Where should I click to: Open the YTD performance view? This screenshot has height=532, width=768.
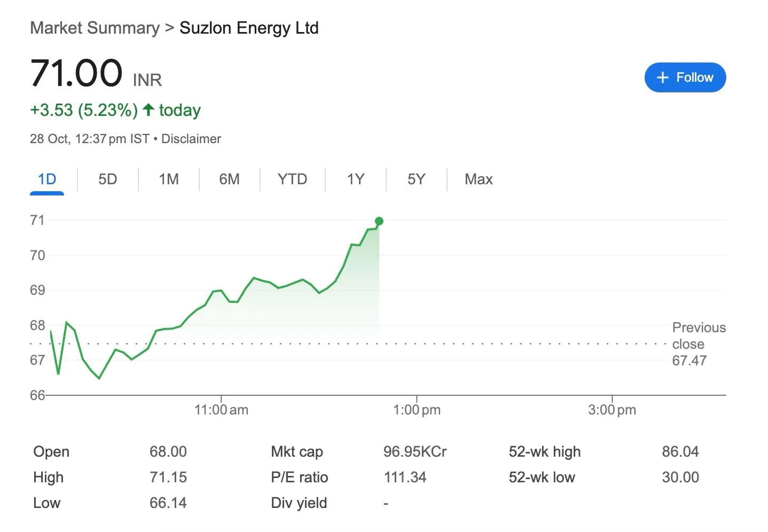point(292,179)
